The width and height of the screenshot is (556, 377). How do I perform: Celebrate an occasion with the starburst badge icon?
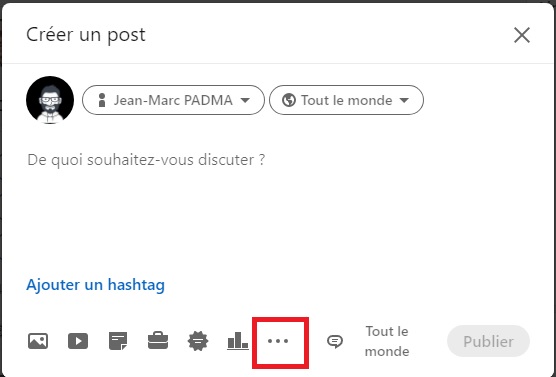pyautogui.click(x=198, y=341)
